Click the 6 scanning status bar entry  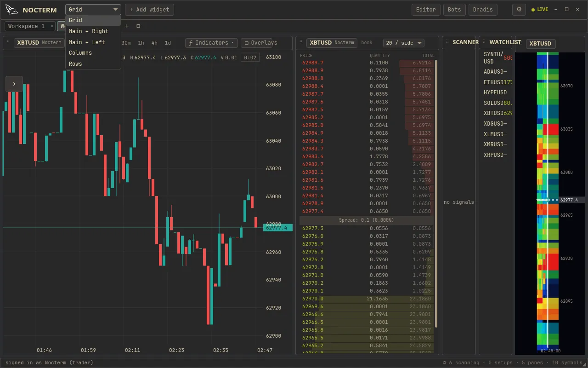click(461, 362)
